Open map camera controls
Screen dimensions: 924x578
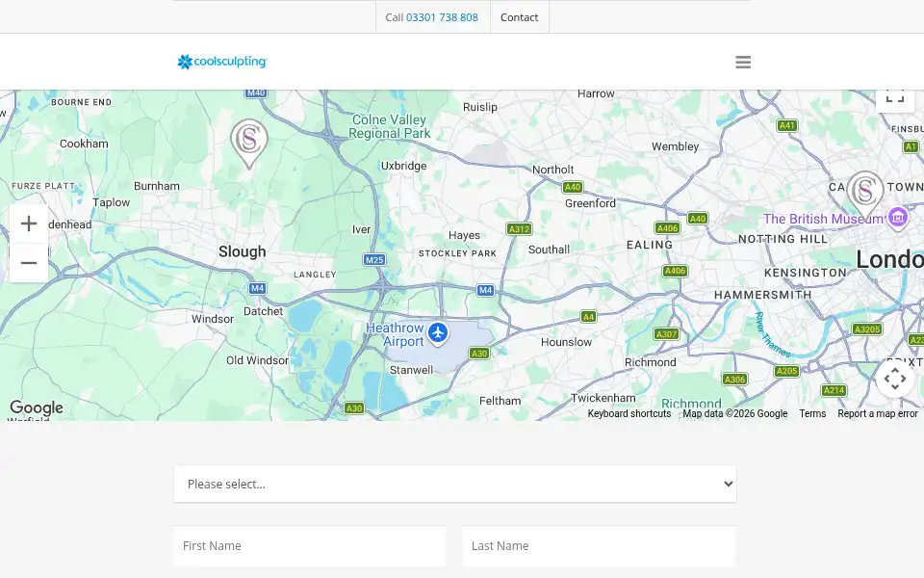(895, 379)
